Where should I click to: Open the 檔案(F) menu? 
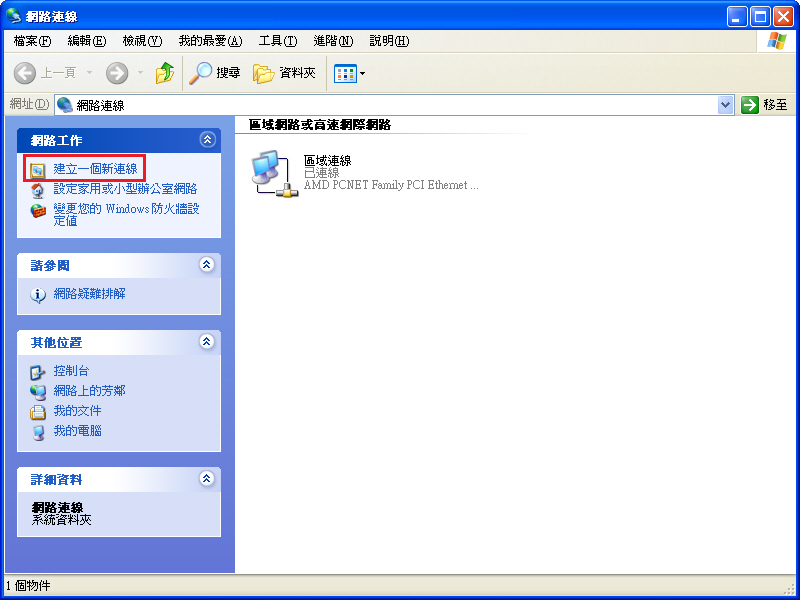[32, 41]
